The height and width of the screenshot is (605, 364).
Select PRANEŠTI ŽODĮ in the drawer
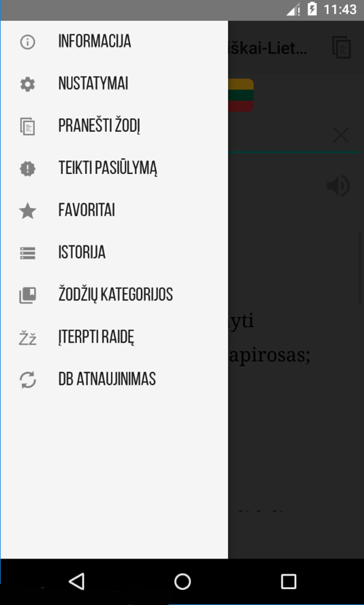point(114,126)
